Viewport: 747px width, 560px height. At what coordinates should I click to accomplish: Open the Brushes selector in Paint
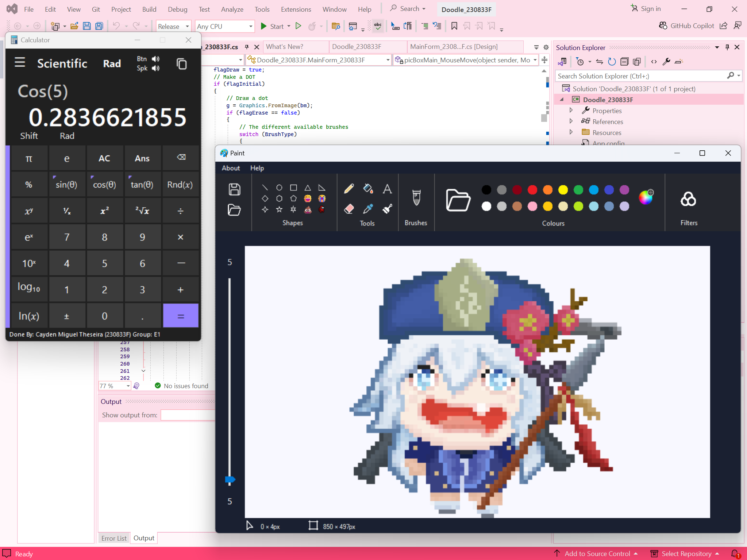click(x=416, y=199)
